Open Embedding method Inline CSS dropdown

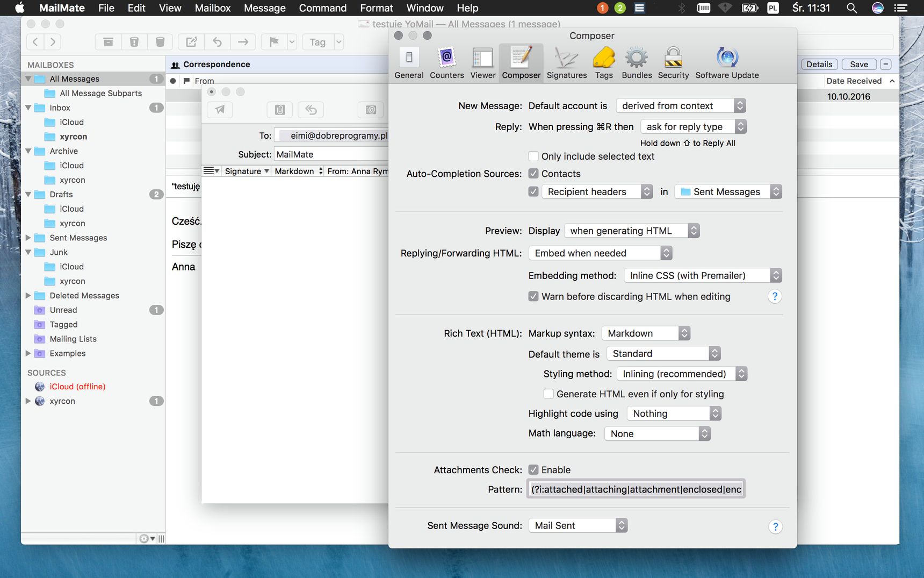(x=703, y=276)
